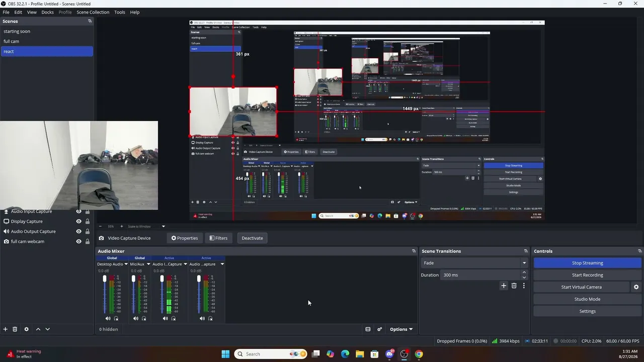Increase transition duration with up stepper
The width and height of the screenshot is (644, 362).
click(524, 273)
